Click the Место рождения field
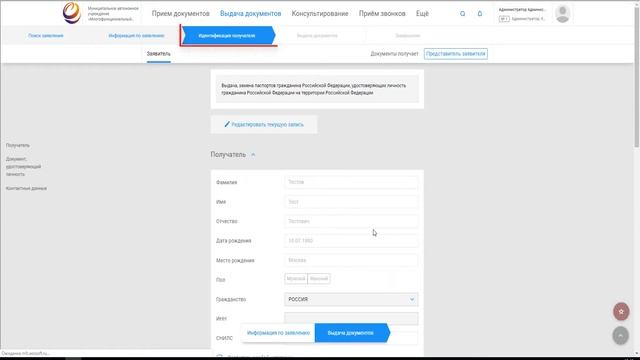Viewport: 640px width, 360px height. [x=351, y=260]
